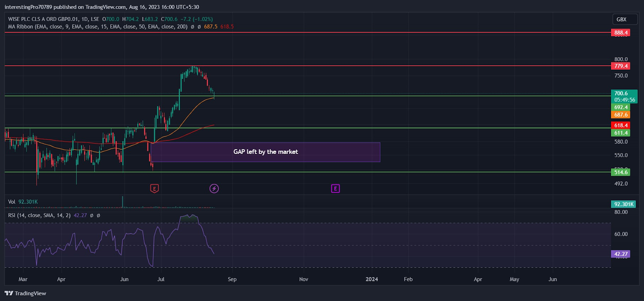644x301 pixels.
Task: Click the 692.4 green price label
Action: [x=621, y=108]
